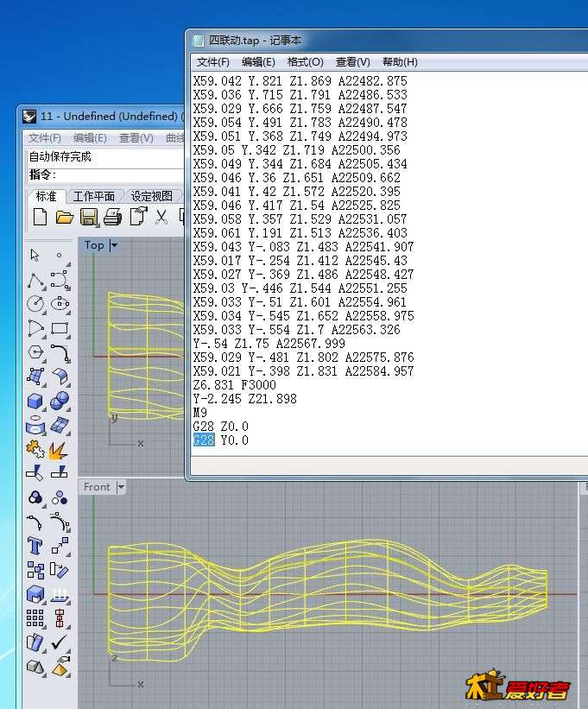Click the Front viewport title label
The image size is (588, 709).
click(x=97, y=487)
